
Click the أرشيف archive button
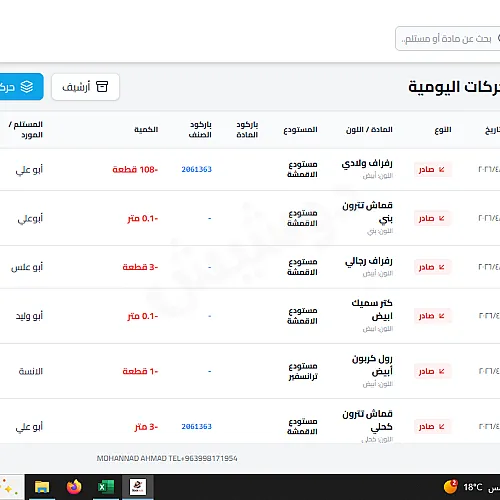[85, 87]
